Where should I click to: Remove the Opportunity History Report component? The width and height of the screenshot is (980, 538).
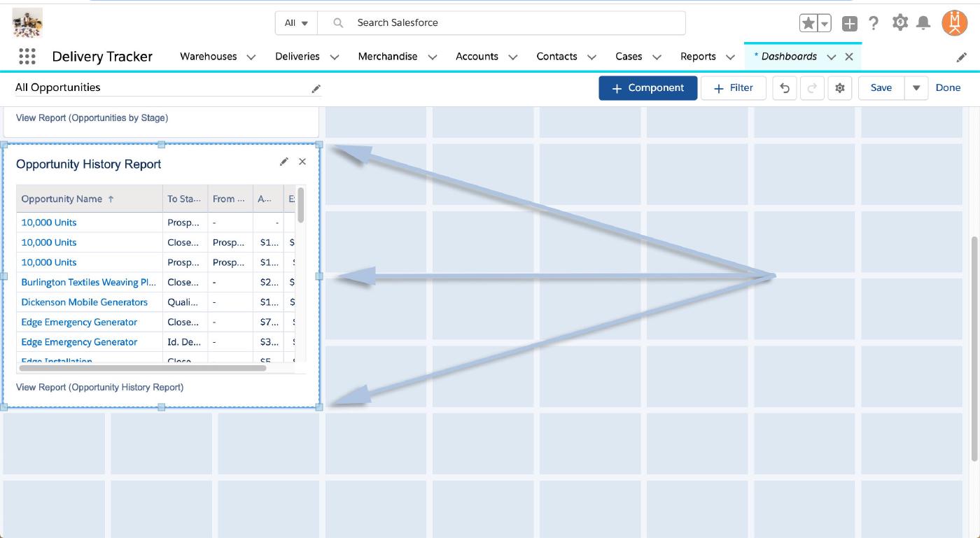coord(302,162)
